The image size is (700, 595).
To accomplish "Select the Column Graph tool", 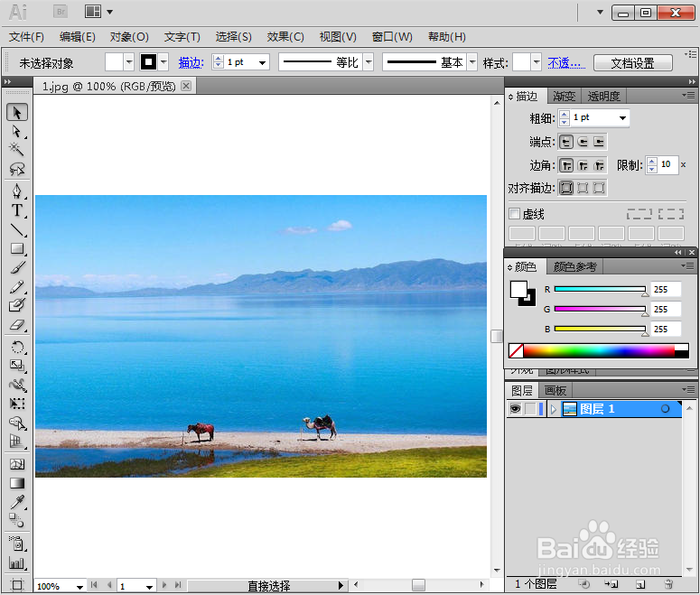I will pos(17,562).
